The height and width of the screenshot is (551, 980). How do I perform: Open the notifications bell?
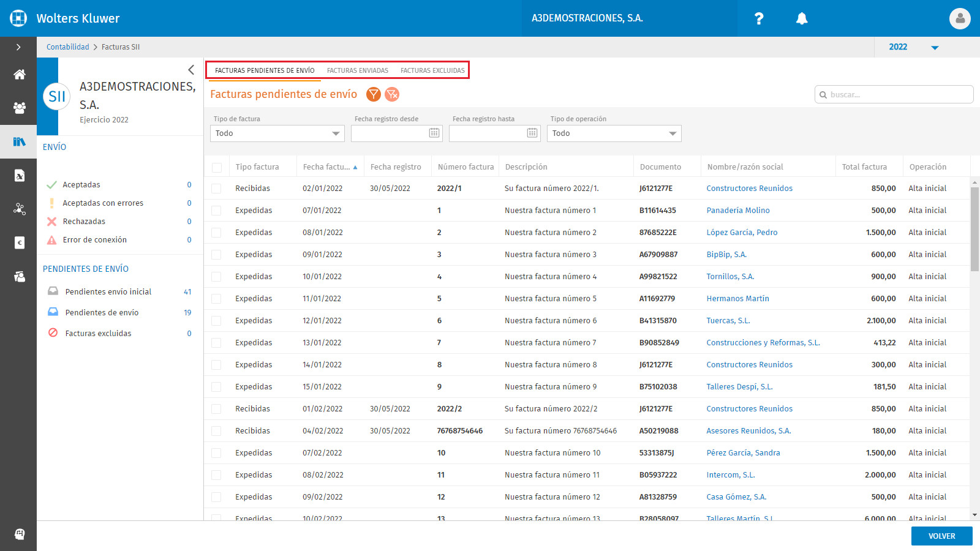coord(802,18)
